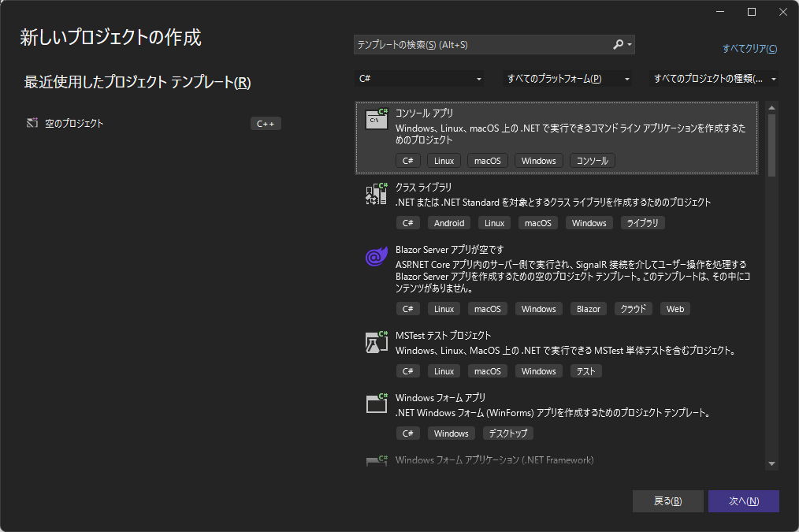The height and width of the screenshot is (532, 799).
Task: Open the すべてのプラットフォーム dropdown
Action: (x=567, y=79)
